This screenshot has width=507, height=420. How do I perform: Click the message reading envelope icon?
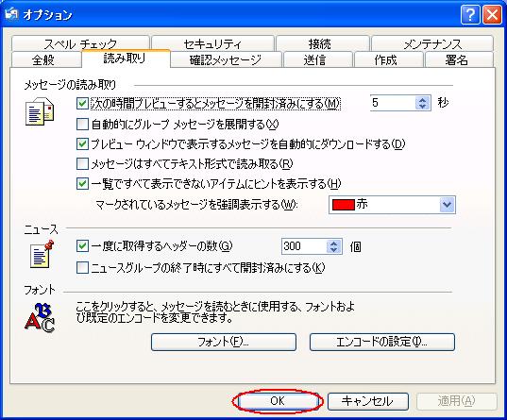point(40,111)
